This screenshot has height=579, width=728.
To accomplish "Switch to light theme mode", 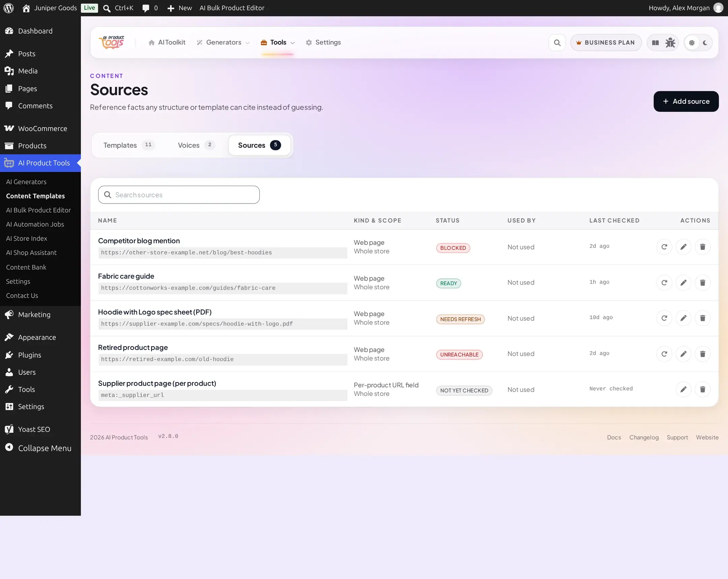I will [692, 42].
